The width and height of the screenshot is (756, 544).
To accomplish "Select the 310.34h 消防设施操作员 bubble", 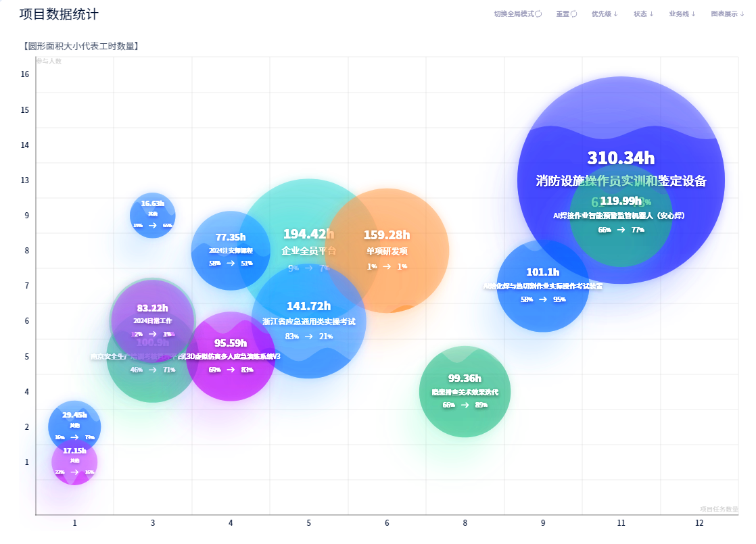I will [x=621, y=120].
